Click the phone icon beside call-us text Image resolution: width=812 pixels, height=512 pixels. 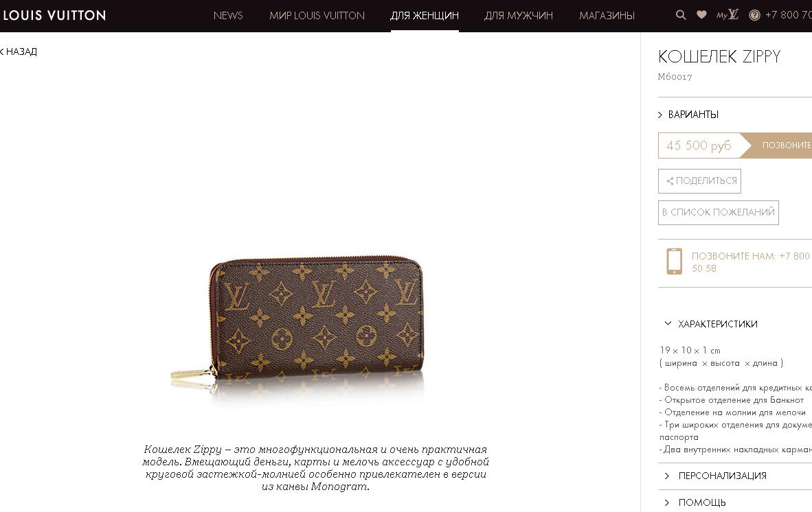674,261
